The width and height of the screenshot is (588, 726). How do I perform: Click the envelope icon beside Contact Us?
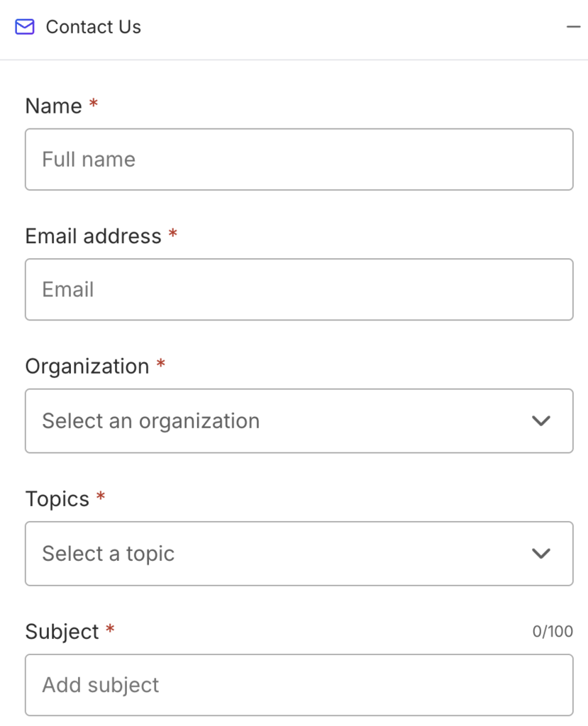tap(25, 28)
